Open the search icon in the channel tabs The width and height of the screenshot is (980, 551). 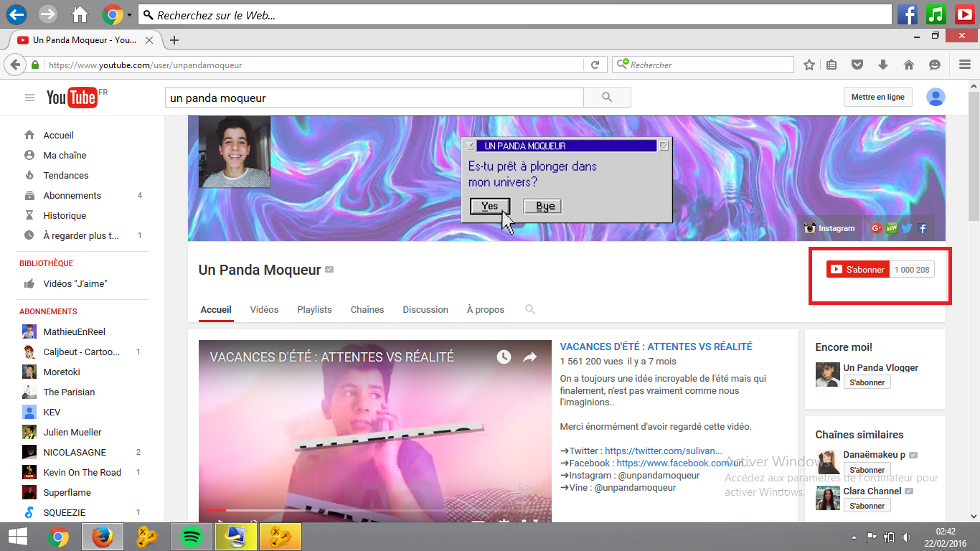click(530, 309)
